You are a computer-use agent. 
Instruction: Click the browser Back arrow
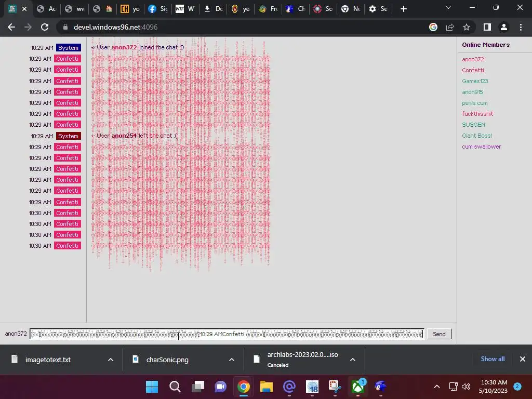11,27
